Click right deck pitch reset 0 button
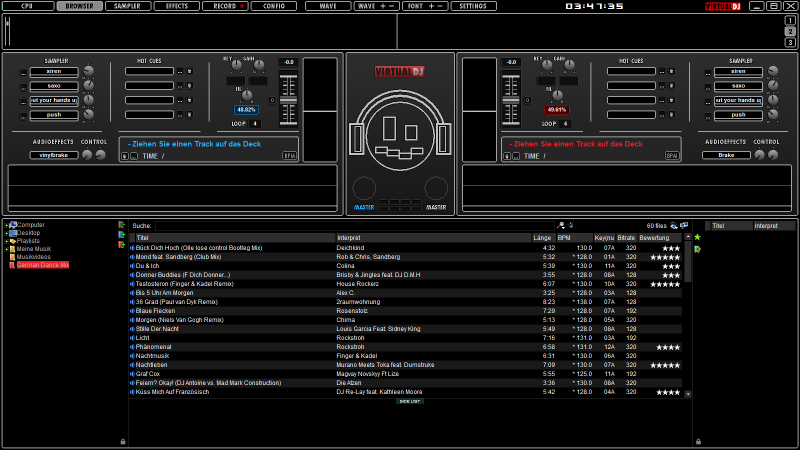The height and width of the screenshot is (450, 800). (x=528, y=101)
